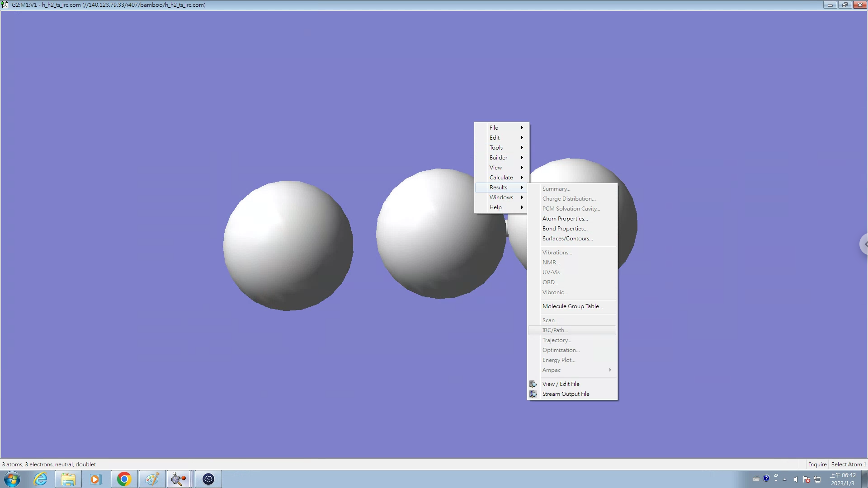Open the View submenu

(501, 168)
